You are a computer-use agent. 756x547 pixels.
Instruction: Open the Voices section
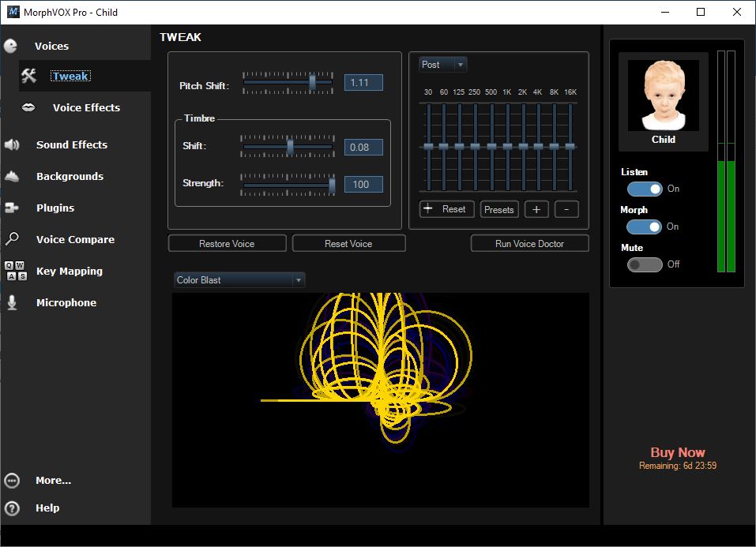pyautogui.click(x=51, y=47)
